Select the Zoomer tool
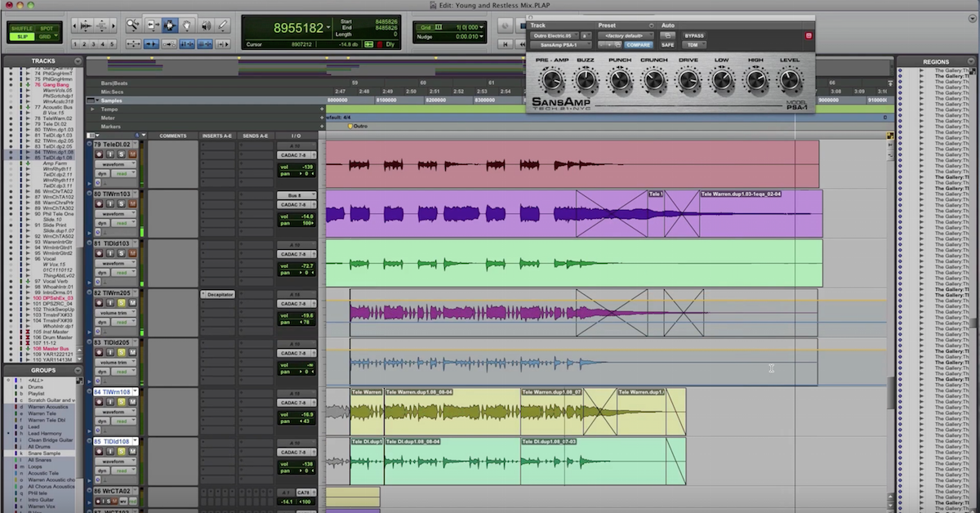The height and width of the screenshot is (513, 980). tap(132, 25)
